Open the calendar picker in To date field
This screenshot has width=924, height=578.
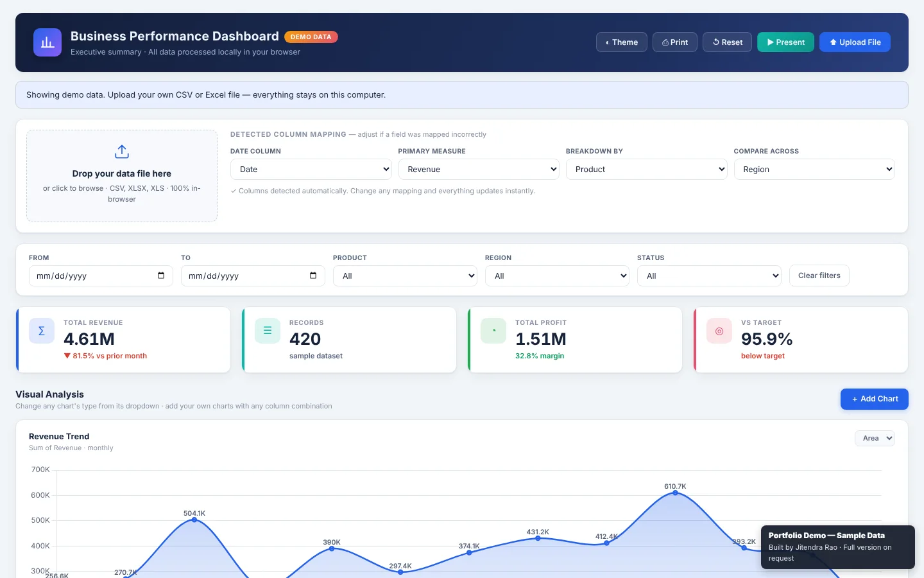[313, 276]
